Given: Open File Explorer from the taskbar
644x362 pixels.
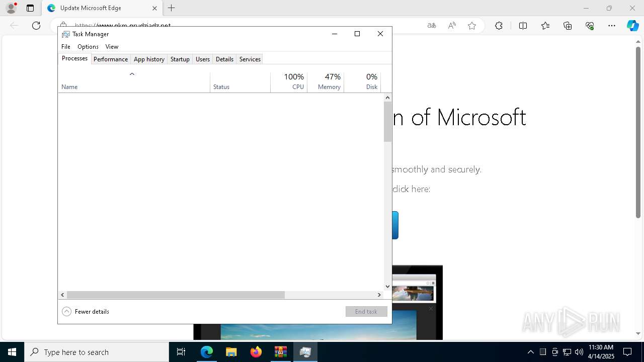Looking at the screenshot, I should 231,352.
